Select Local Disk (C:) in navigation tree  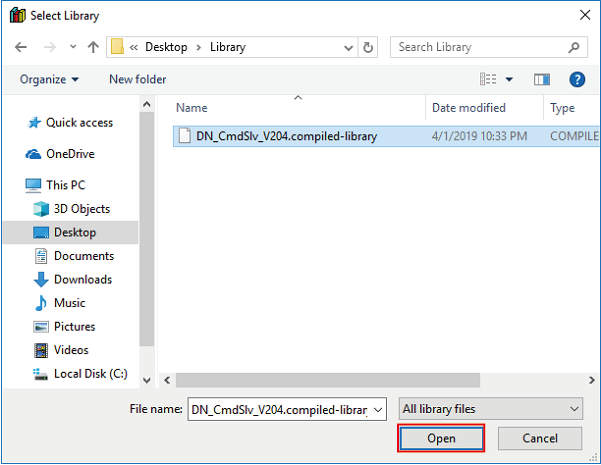pos(82,374)
